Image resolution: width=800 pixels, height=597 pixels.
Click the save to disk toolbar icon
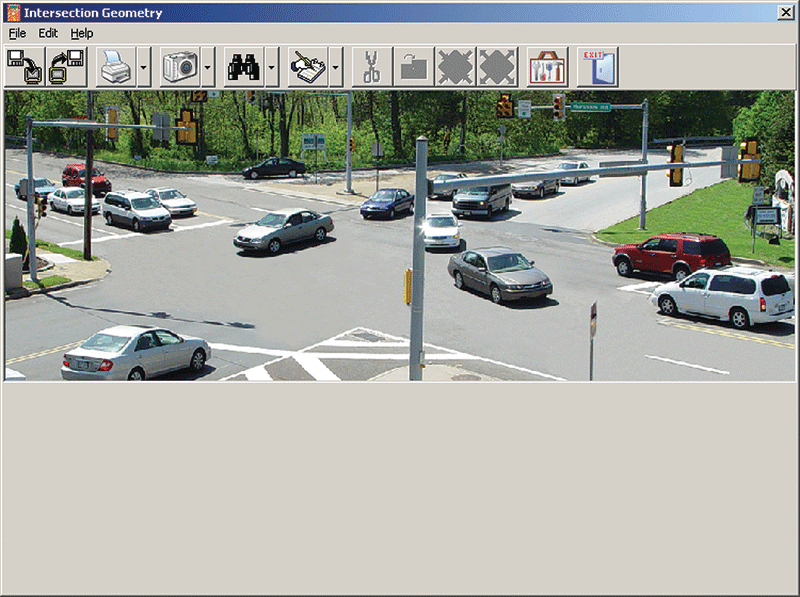[25, 67]
